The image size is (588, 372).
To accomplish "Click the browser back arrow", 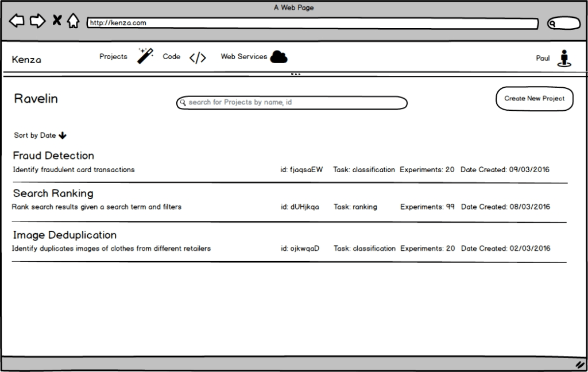I will (17, 21).
